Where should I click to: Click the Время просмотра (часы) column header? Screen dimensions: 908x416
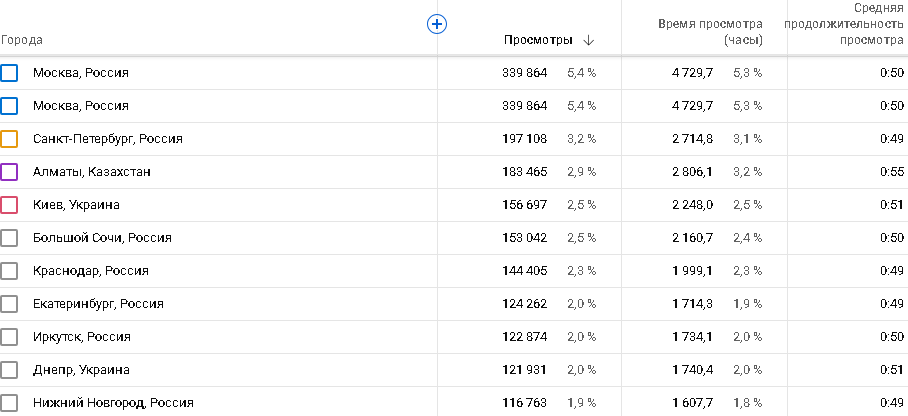[x=710, y=32]
